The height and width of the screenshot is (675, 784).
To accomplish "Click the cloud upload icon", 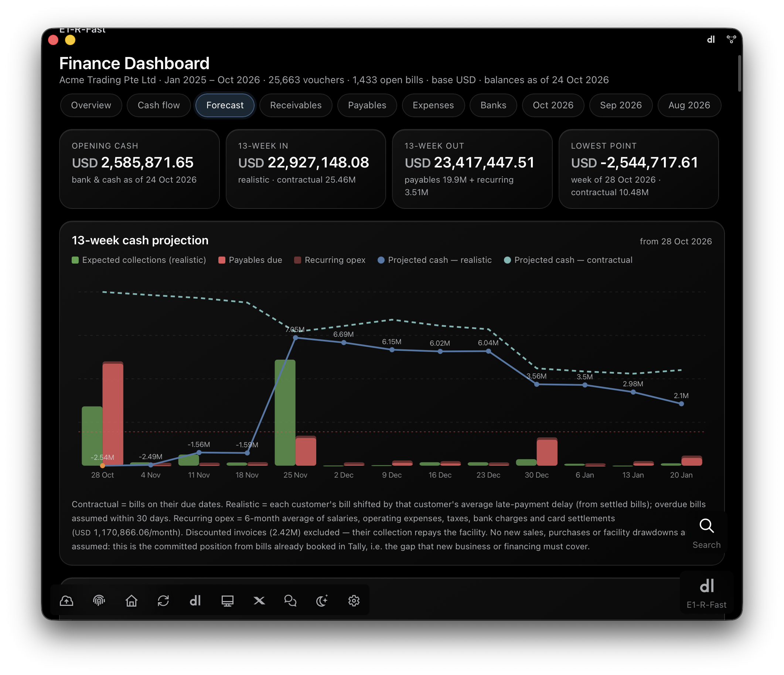I will (x=67, y=601).
